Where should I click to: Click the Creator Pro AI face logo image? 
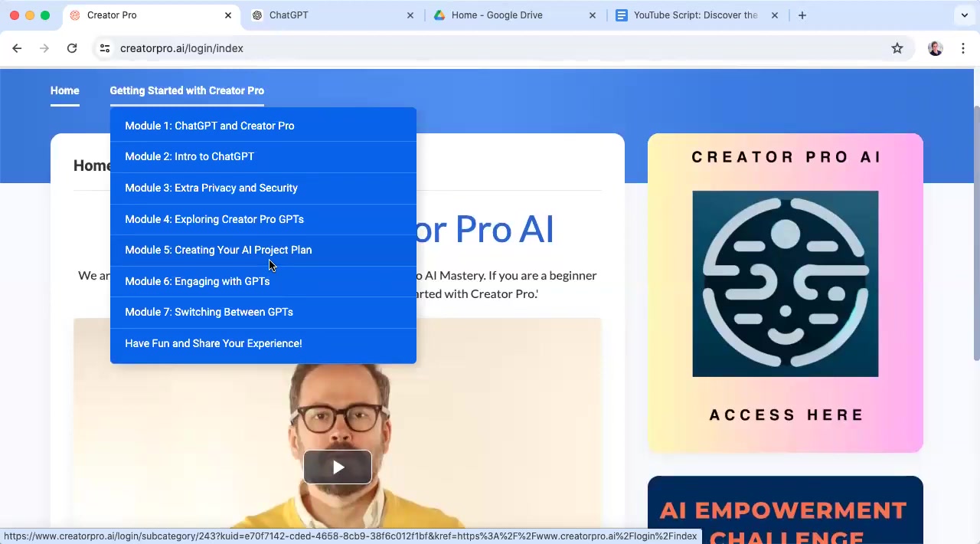(x=786, y=283)
